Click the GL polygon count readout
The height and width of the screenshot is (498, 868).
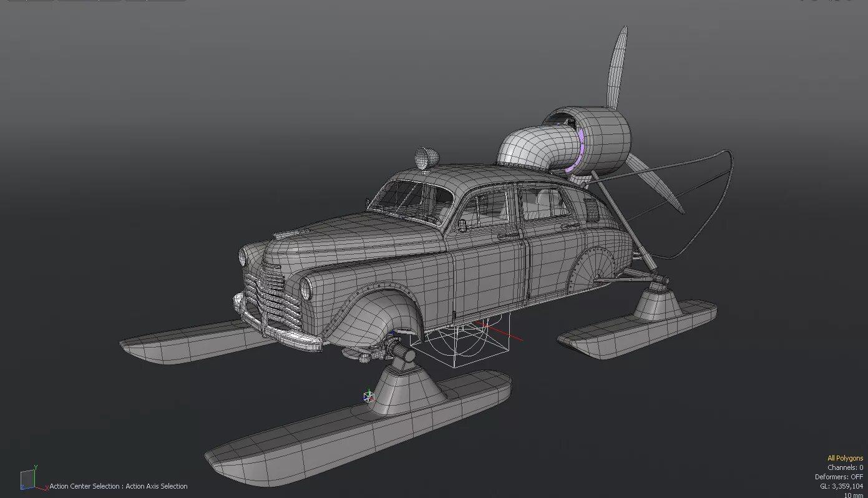pos(841,486)
